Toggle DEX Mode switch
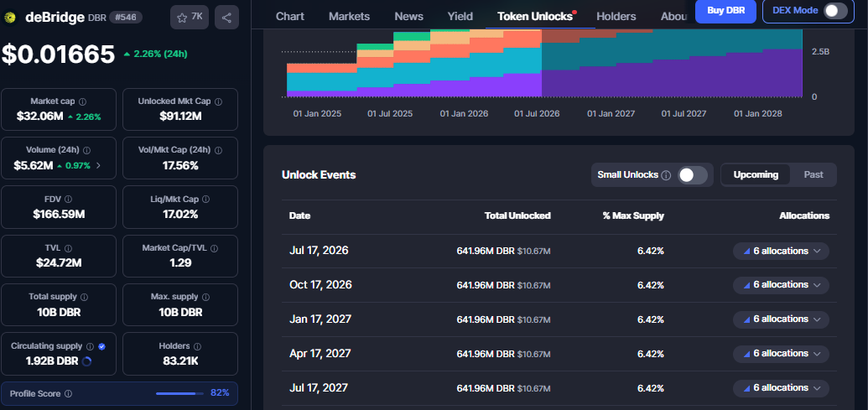The height and width of the screenshot is (410, 868). pyautogui.click(x=834, y=11)
